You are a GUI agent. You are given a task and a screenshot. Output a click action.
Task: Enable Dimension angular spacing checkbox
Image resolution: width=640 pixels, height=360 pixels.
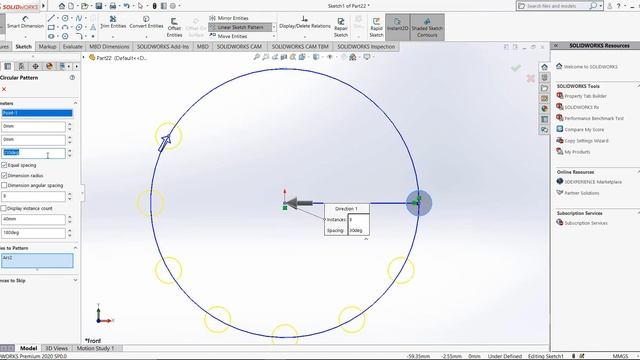(x=4, y=185)
